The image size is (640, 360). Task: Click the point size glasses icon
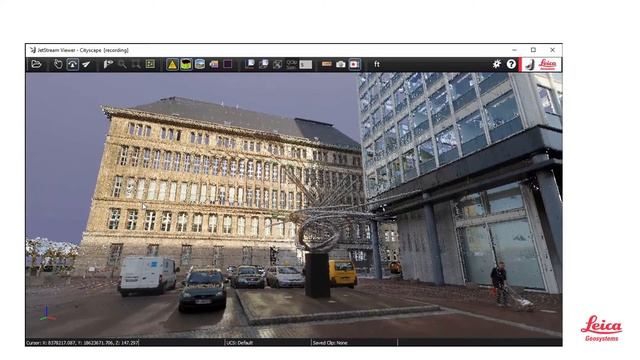click(x=291, y=64)
